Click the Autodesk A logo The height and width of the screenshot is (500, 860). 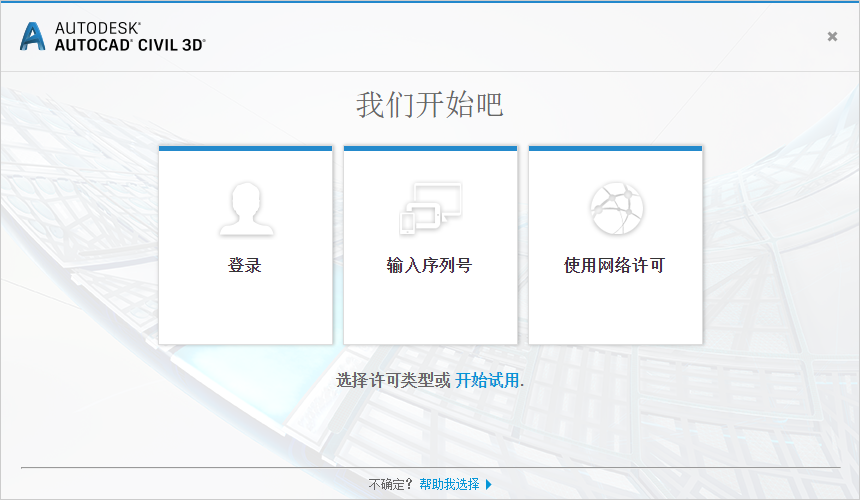pyautogui.click(x=32, y=36)
